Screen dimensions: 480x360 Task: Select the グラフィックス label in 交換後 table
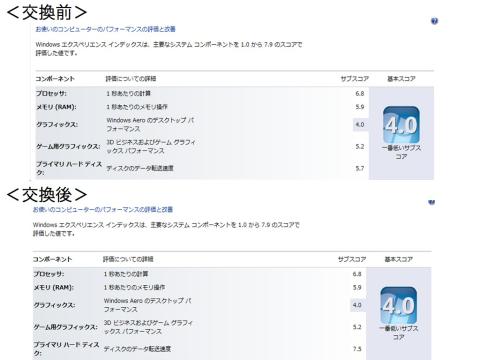point(54,305)
